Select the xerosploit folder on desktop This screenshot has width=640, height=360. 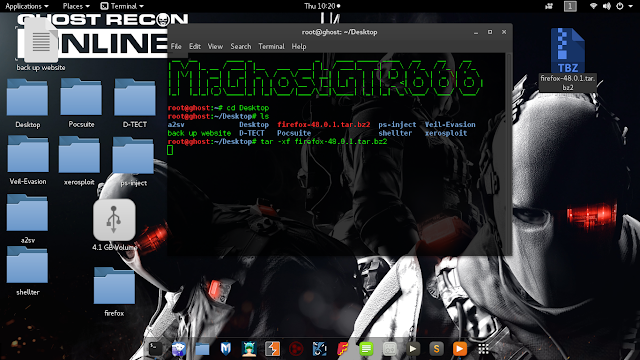(79, 160)
